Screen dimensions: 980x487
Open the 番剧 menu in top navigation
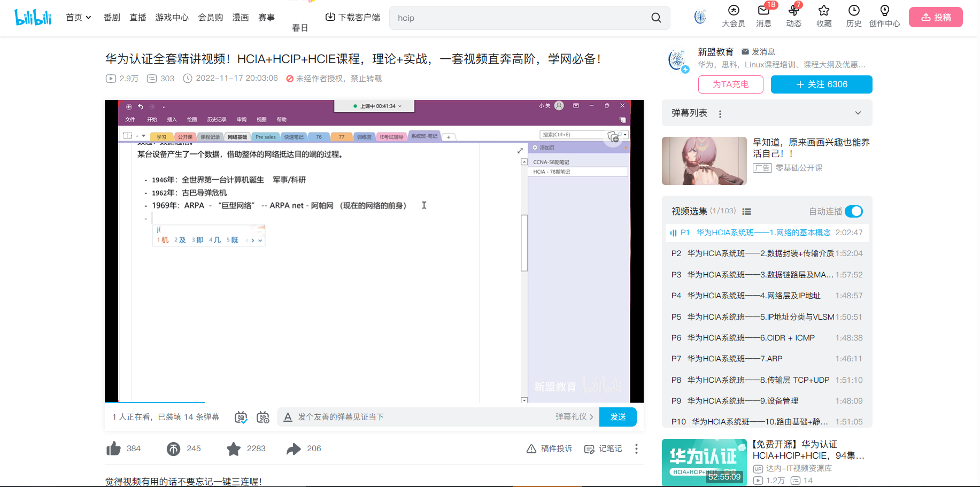(x=111, y=17)
